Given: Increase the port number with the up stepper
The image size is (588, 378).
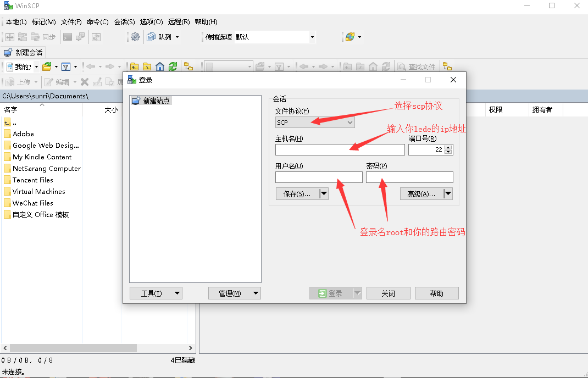Looking at the screenshot, I should pos(448,146).
